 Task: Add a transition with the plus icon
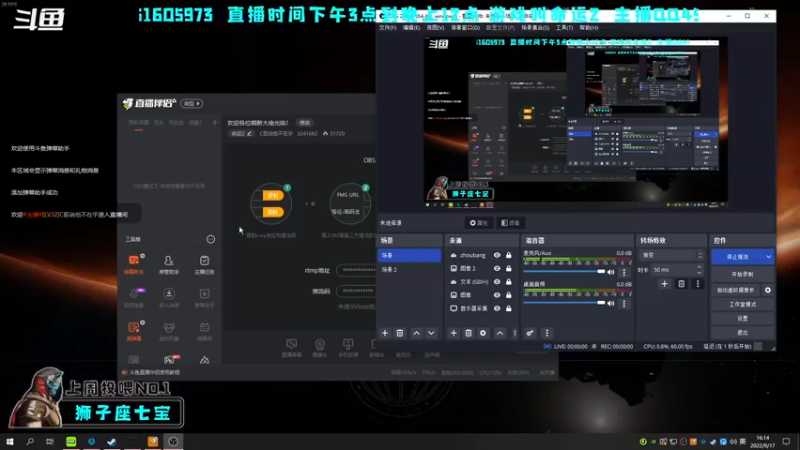pyautogui.click(x=664, y=284)
